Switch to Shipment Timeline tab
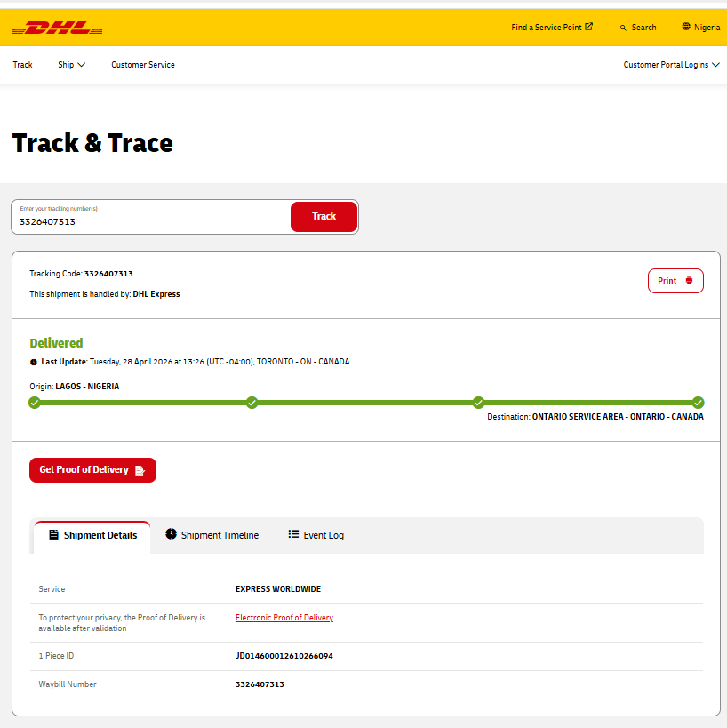Image resolution: width=727 pixels, height=728 pixels. (212, 535)
